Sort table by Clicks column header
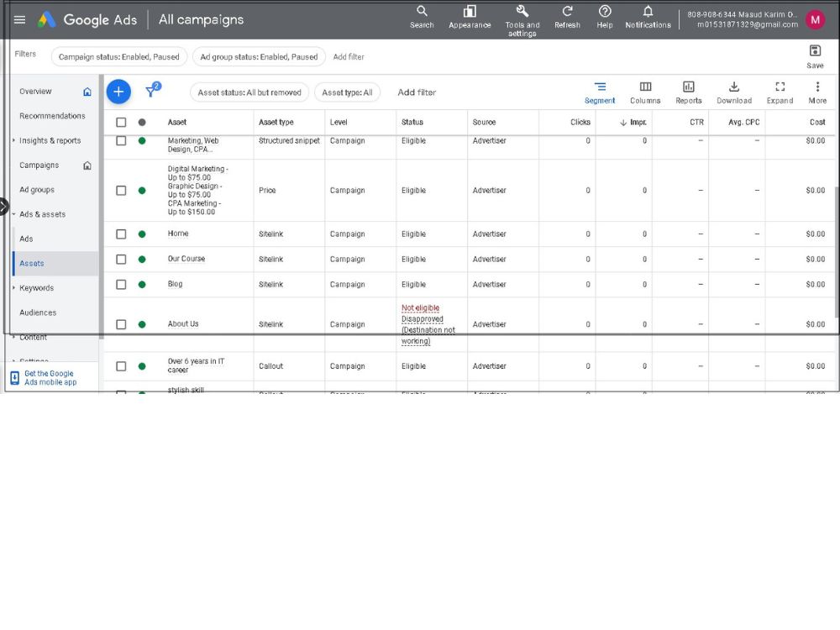Image resolution: width=840 pixels, height=630 pixels. pyautogui.click(x=580, y=122)
